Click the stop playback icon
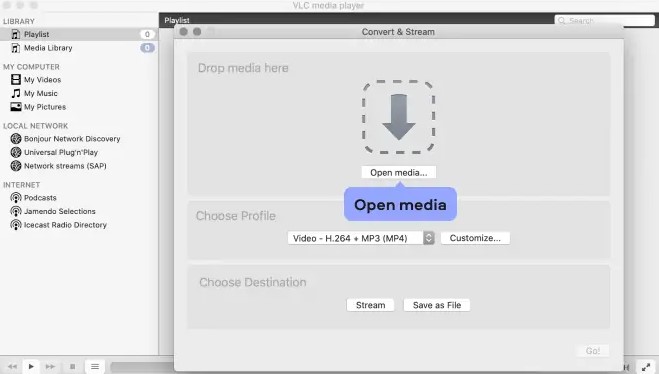659x374 pixels. pyautogui.click(x=72, y=366)
